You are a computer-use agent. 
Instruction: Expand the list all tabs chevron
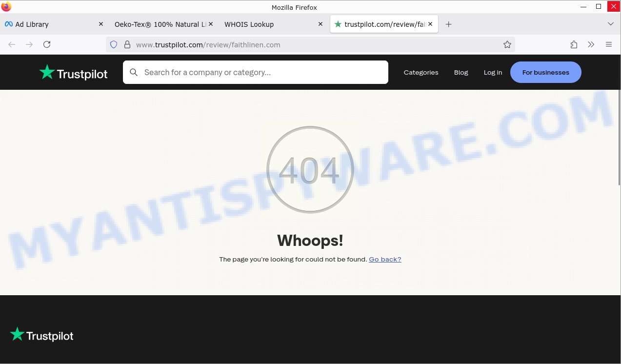click(x=610, y=24)
